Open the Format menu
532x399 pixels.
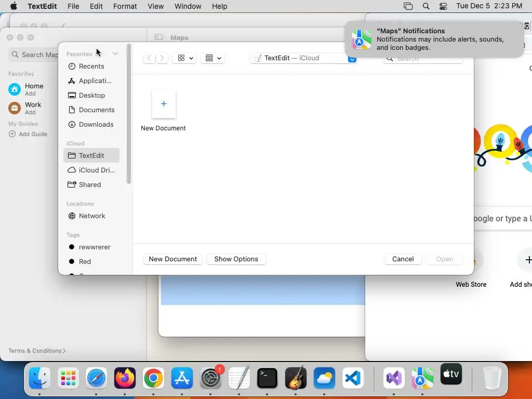125,6
